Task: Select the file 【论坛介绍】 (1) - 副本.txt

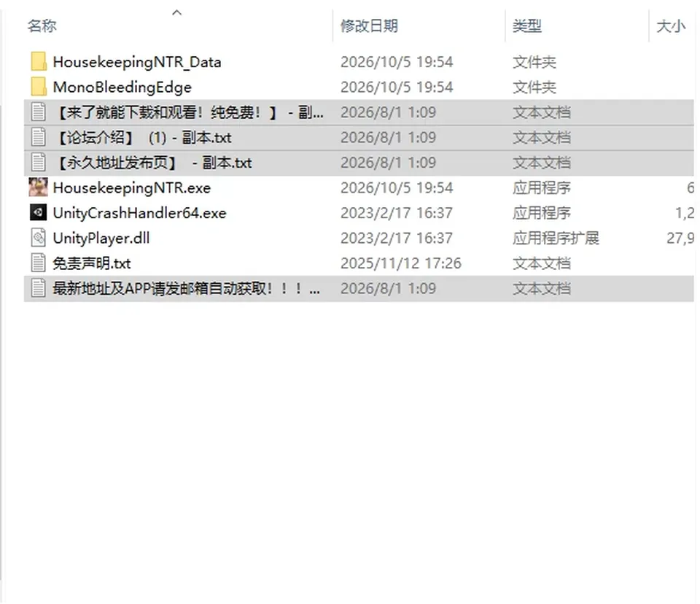Action: coord(142,137)
